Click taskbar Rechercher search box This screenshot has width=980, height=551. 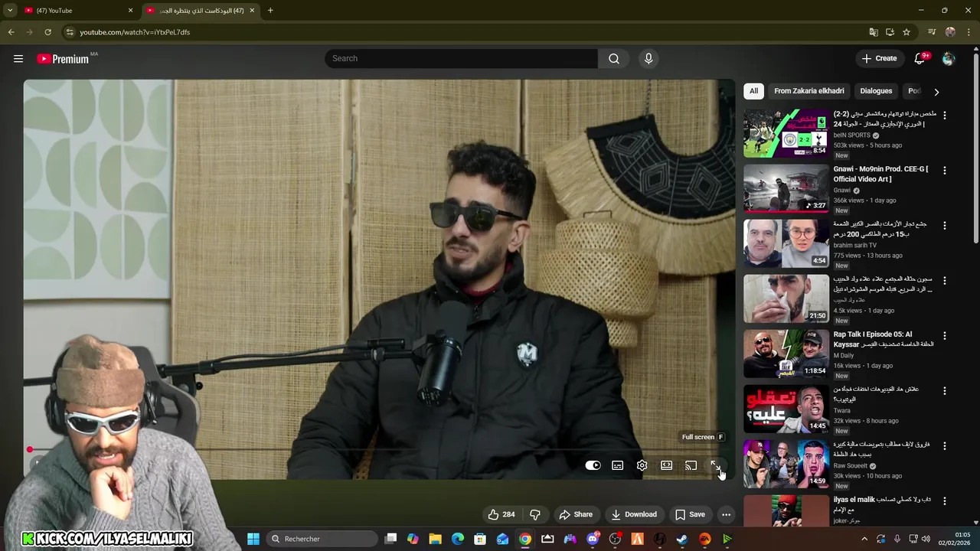322,539
